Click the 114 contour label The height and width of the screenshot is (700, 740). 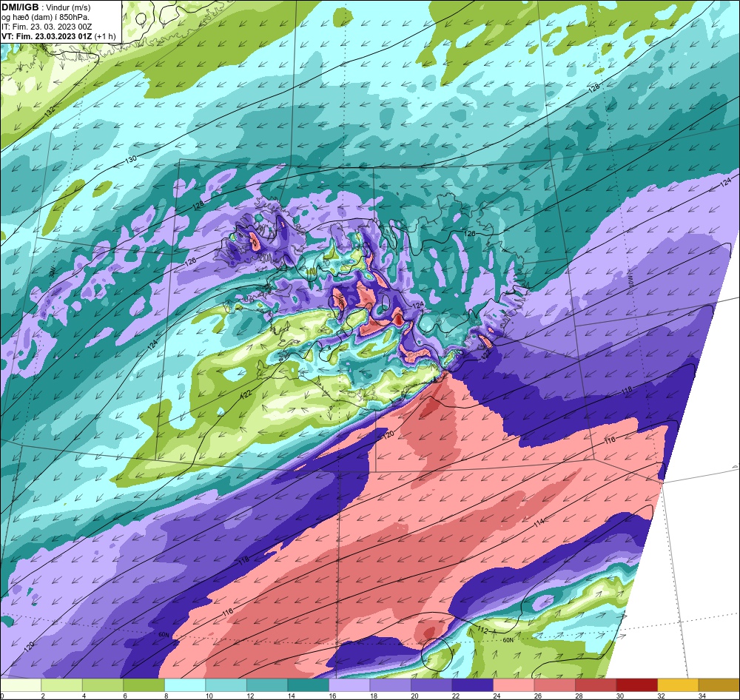[539, 522]
